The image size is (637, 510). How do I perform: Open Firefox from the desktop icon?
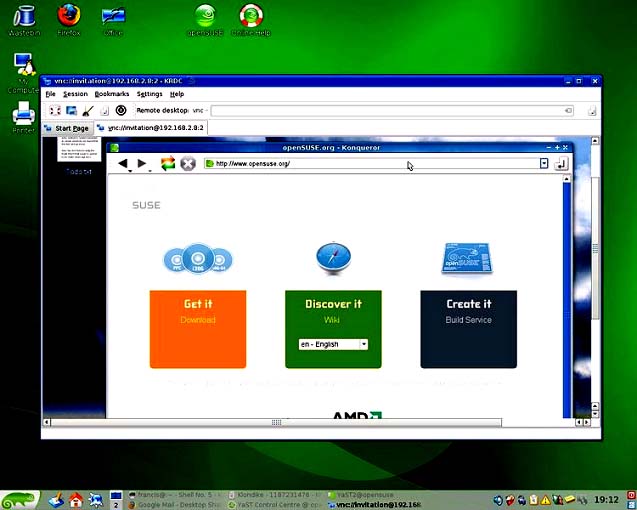[x=68, y=17]
